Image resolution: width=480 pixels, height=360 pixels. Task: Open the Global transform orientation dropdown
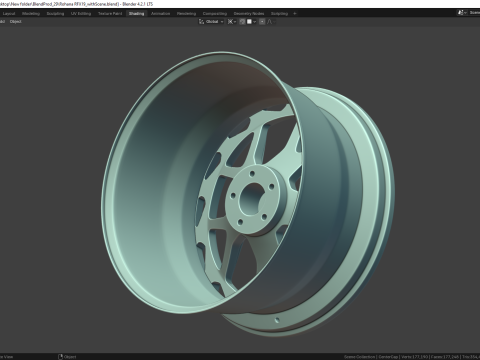(211, 22)
